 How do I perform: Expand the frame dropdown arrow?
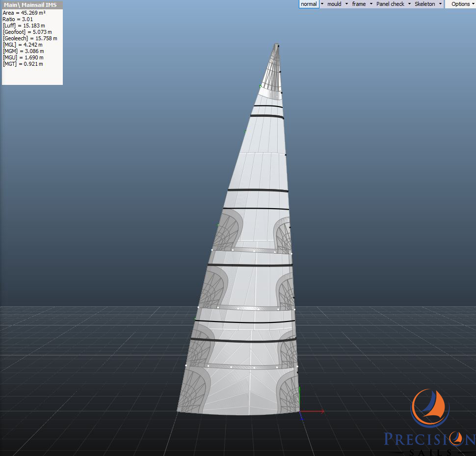point(371,4)
